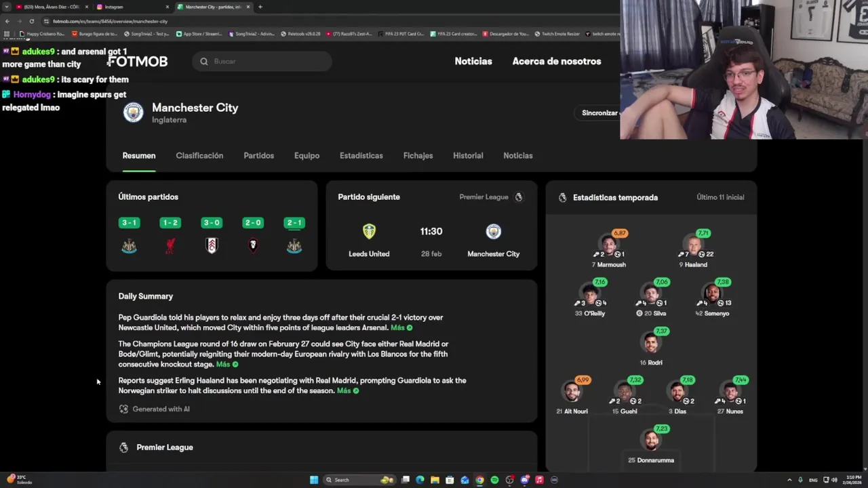This screenshot has width=868, height=488.
Task: Open the 3-1 Newcastle match crest
Action: (x=129, y=246)
